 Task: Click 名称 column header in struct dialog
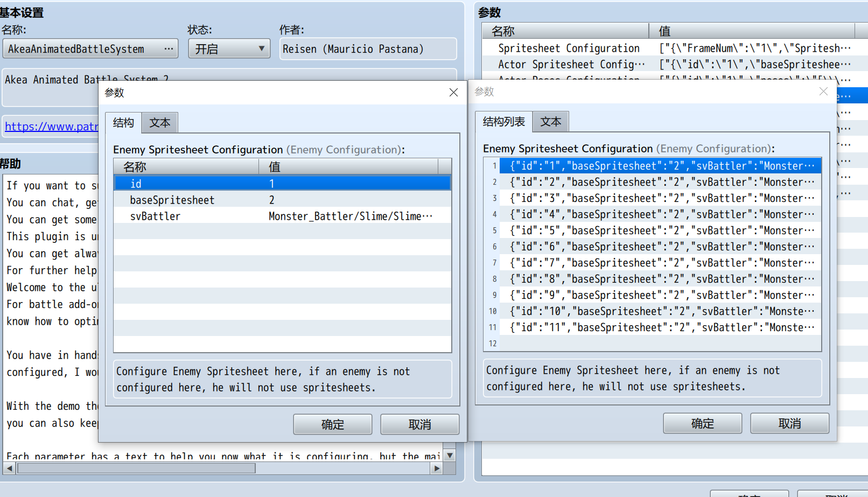tap(186, 166)
